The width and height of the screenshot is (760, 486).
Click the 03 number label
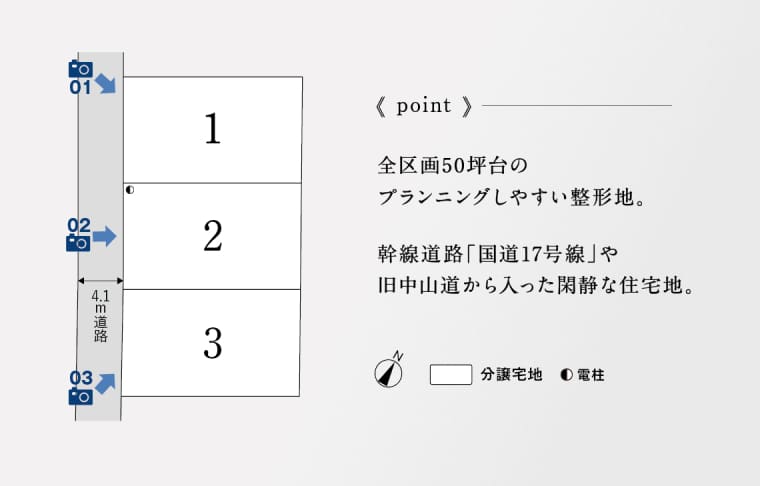[81, 378]
